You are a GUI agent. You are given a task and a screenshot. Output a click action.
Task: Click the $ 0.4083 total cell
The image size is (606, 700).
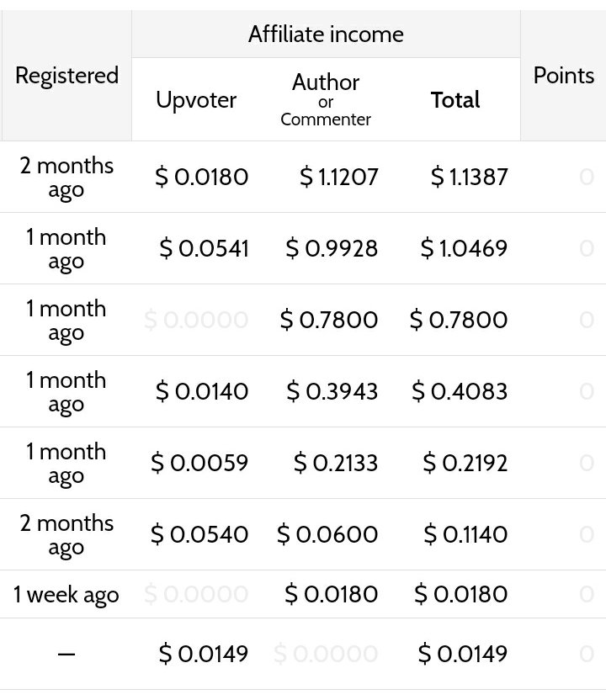460,391
